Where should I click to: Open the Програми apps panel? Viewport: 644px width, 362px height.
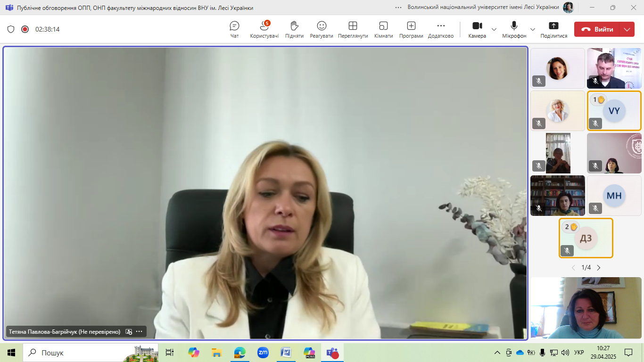point(411,29)
